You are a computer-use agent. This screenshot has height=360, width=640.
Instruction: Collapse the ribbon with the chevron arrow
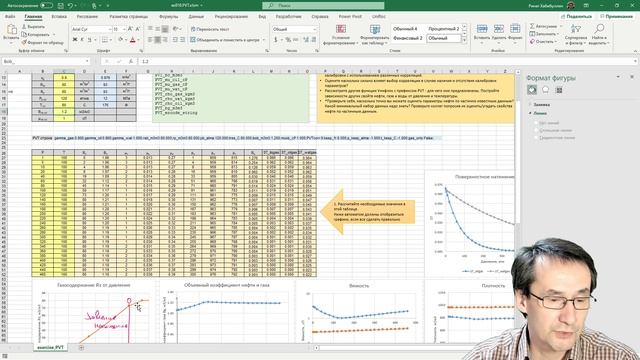click(x=636, y=51)
